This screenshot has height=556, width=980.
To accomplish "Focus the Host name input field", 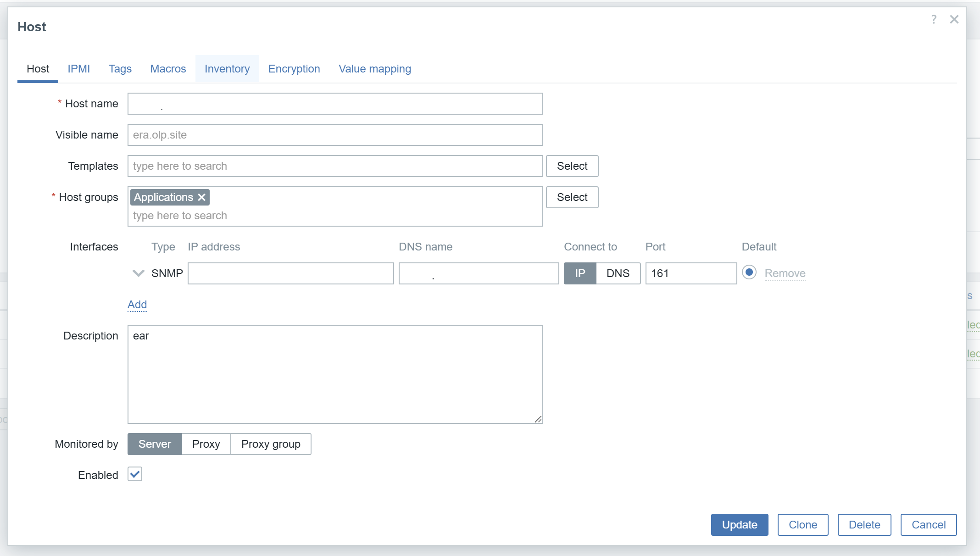I will point(335,104).
